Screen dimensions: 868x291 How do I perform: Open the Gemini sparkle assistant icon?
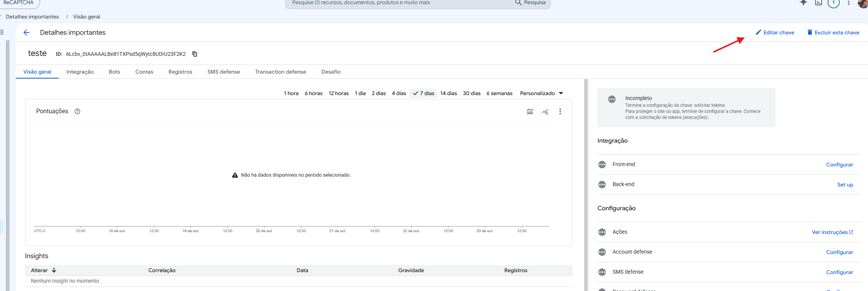[x=803, y=3]
